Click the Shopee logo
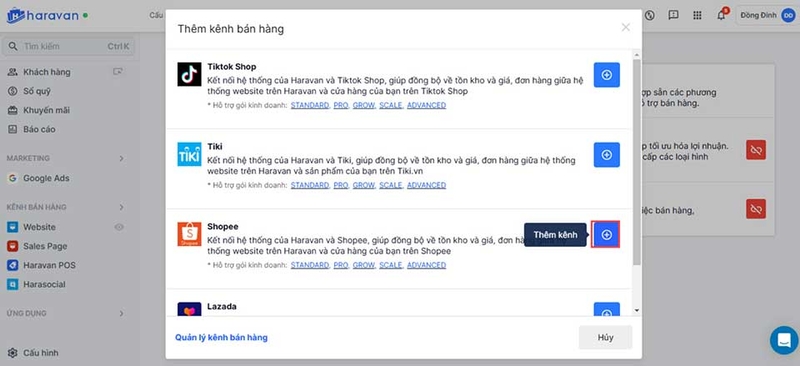This screenshot has height=366, width=800. click(x=189, y=234)
